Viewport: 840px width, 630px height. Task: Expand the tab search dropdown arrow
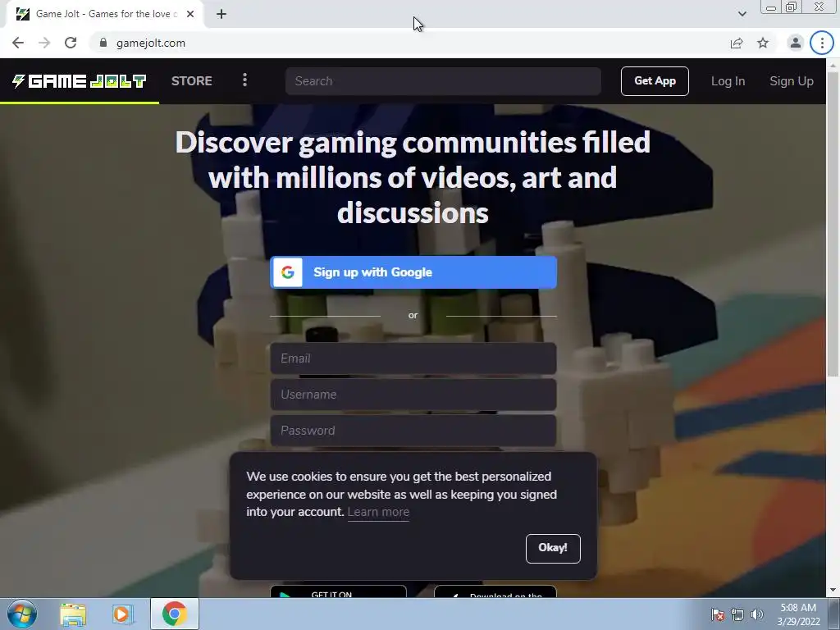tap(742, 14)
